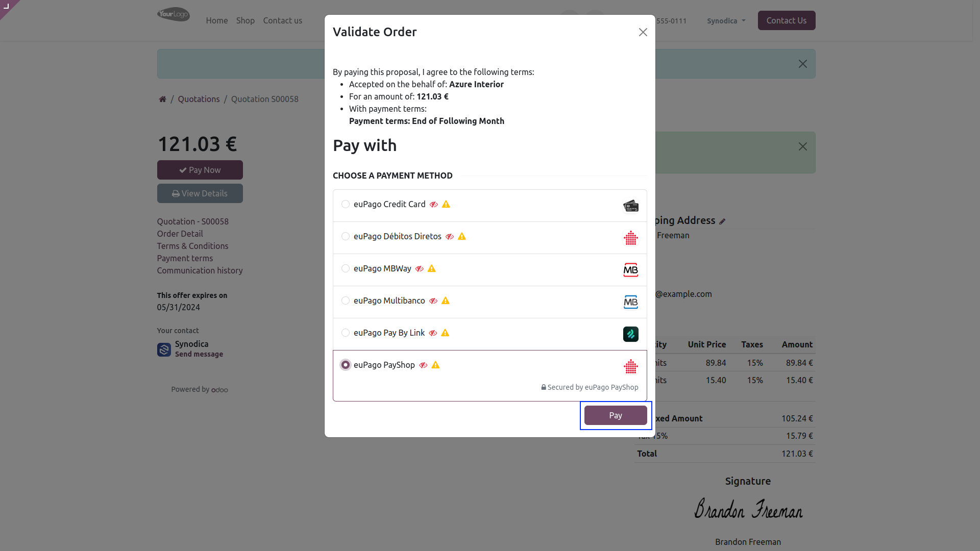Open the Quotations breadcrumb link

[199, 99]
